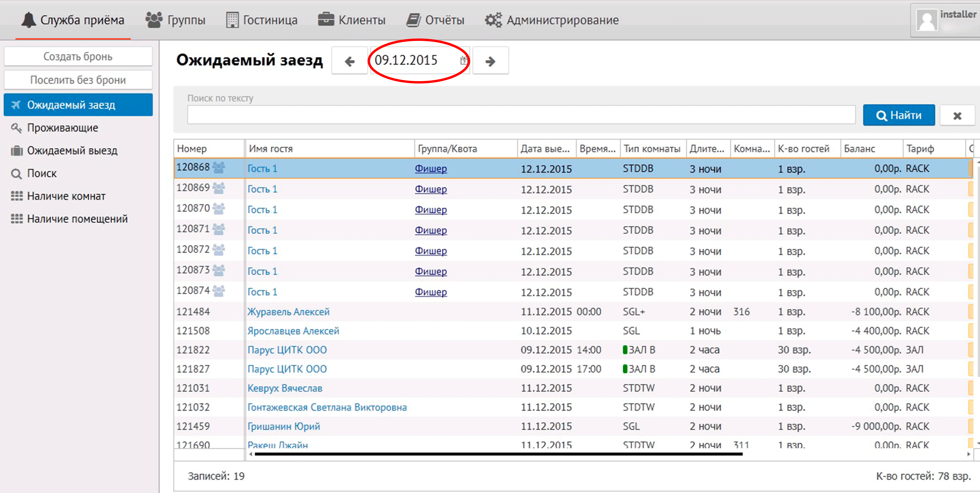Open guest link Журавель Алексей
This screenshot has width=980, height=493.
click(288, 312)
